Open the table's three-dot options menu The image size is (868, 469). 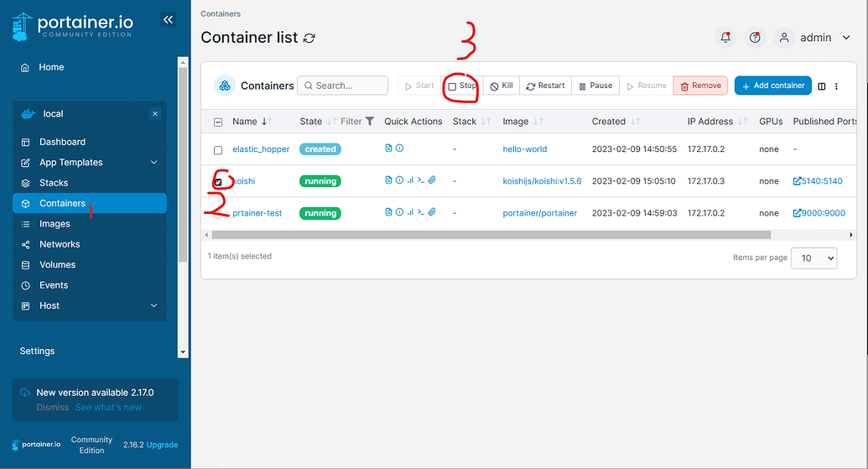(x=836, y=86)
